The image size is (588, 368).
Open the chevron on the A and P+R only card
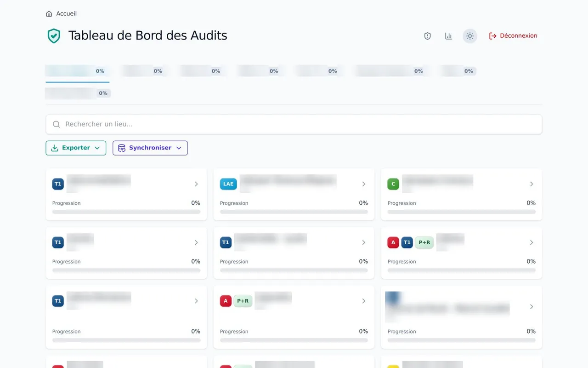[364, 301]
